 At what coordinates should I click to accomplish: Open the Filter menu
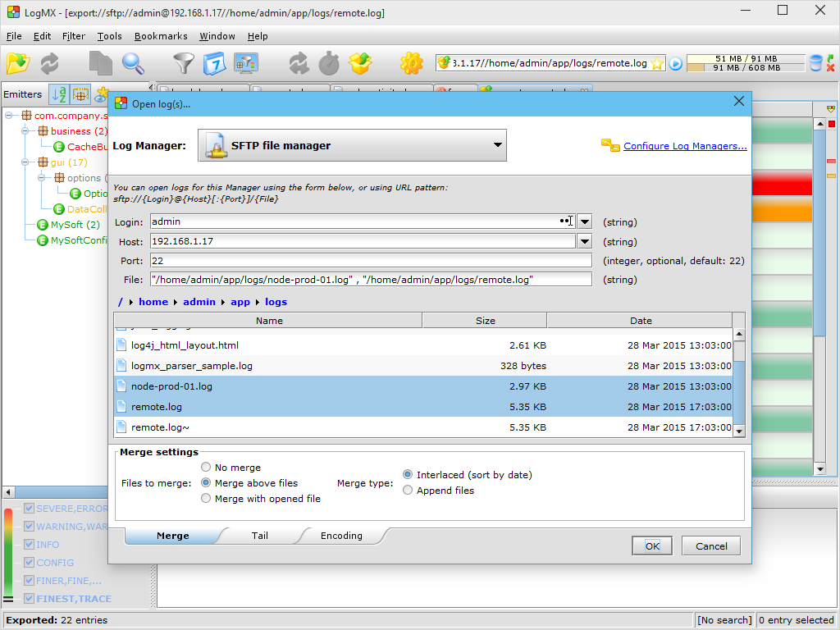tap(73, 36)
